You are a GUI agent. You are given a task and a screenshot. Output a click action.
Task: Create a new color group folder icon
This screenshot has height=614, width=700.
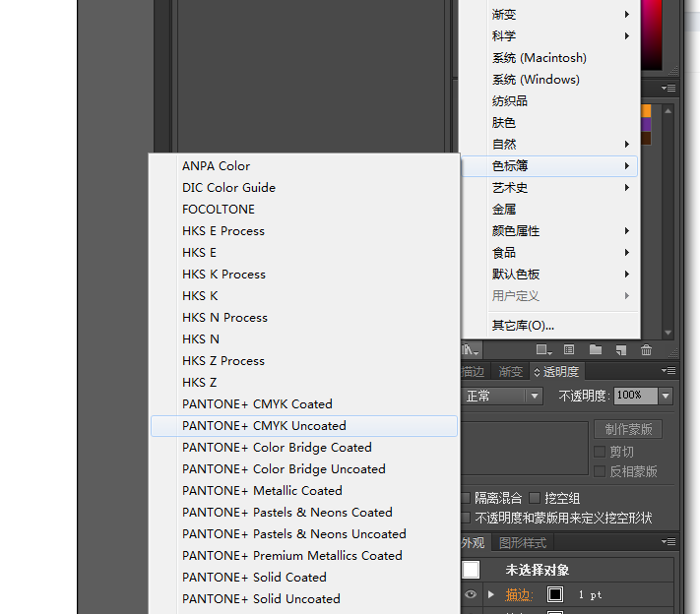coord(596,350)
